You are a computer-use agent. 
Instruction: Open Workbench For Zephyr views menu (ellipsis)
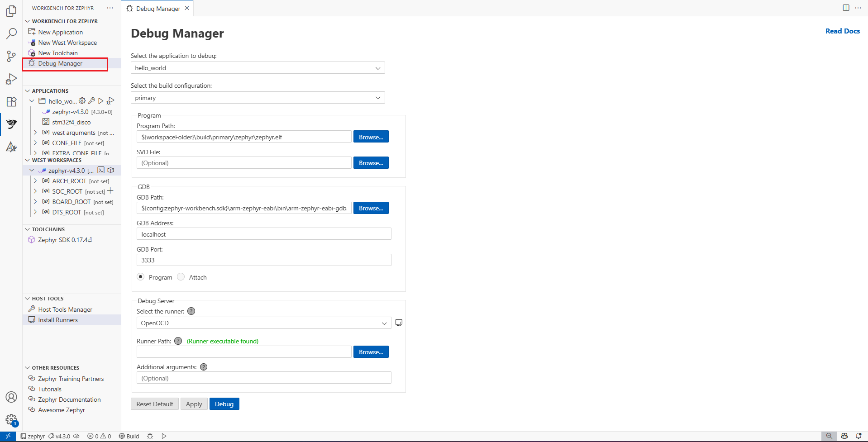point(110,8)
